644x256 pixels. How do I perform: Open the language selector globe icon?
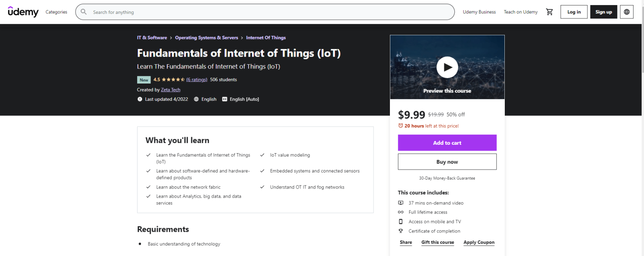coord(626,12)
